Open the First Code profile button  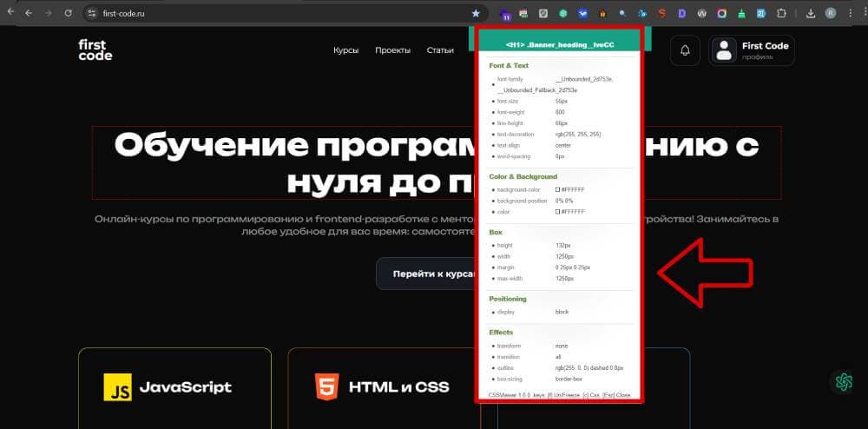click(752, 51)
